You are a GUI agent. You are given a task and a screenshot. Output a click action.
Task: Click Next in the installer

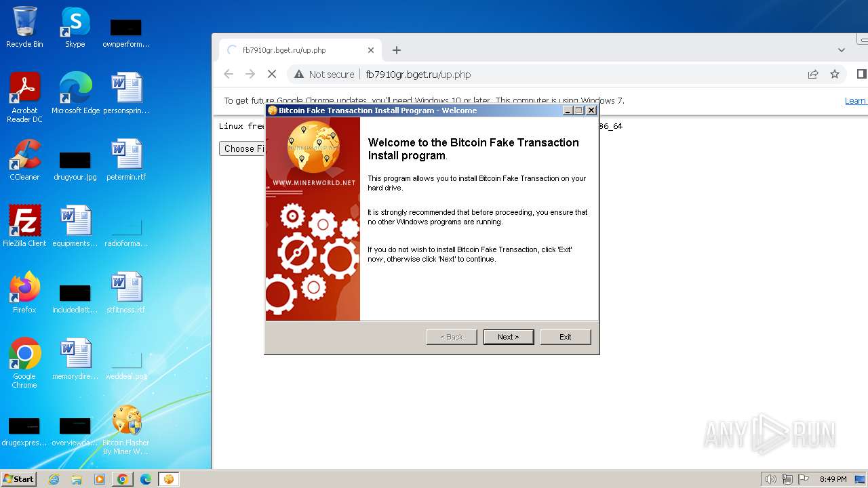click(509, 337)
